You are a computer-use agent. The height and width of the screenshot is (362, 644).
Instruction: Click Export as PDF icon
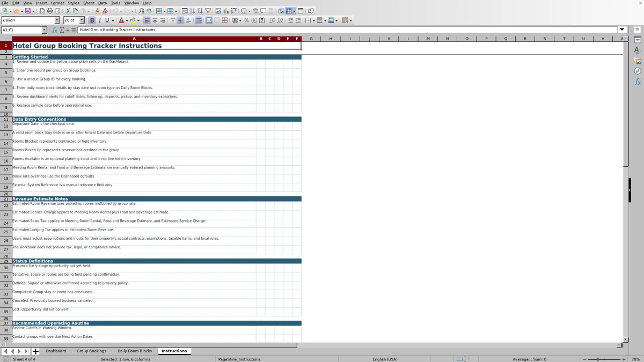click(x=42, y=11)
